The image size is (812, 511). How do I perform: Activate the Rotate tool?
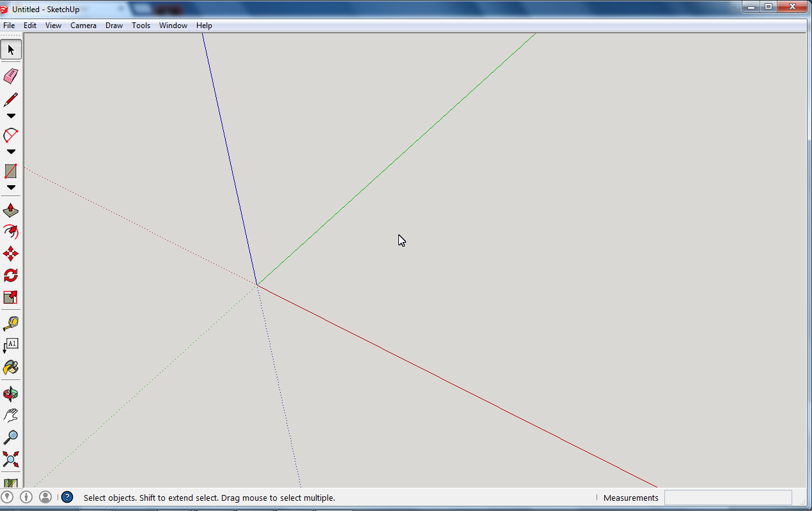click(11, 274)
